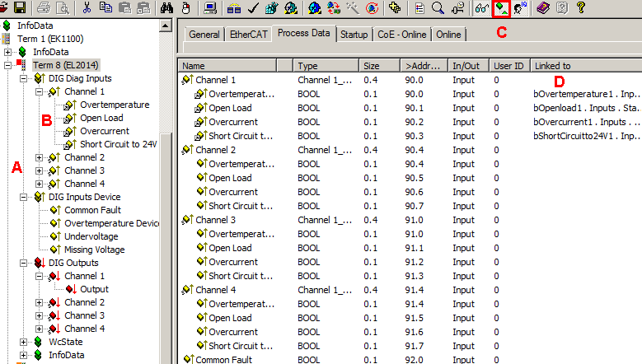Select Term 1 (EK1100) in the tree
The height and width of the screenshot is (364, 642).
click(x=50, y=39)
